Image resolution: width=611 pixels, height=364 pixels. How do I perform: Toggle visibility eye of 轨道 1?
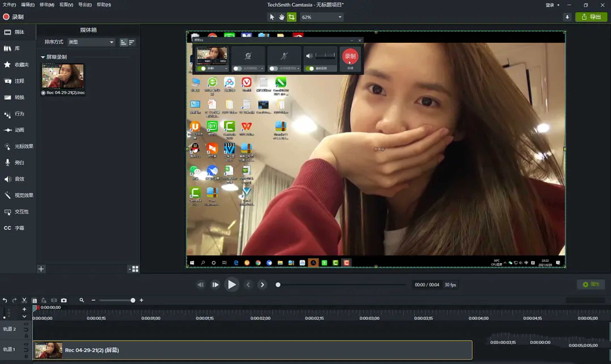(26, 344)
